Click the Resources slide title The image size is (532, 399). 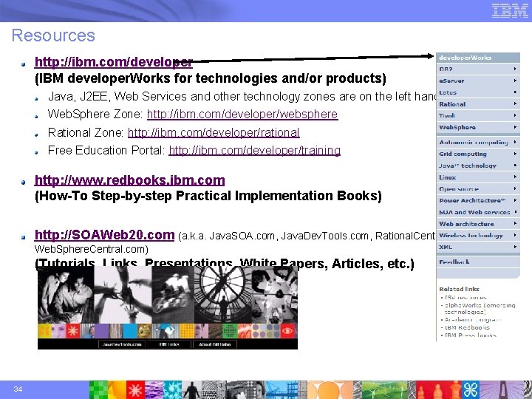click(x=53, y=35)
